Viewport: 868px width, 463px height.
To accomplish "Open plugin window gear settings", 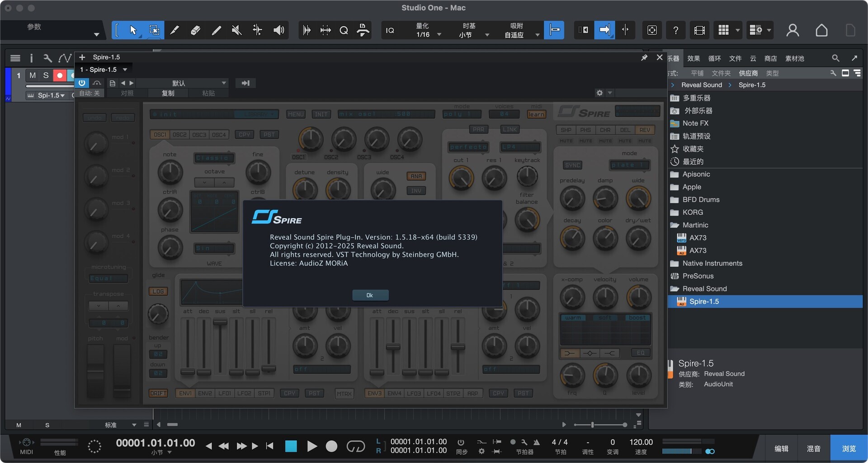I will (599, 93).
